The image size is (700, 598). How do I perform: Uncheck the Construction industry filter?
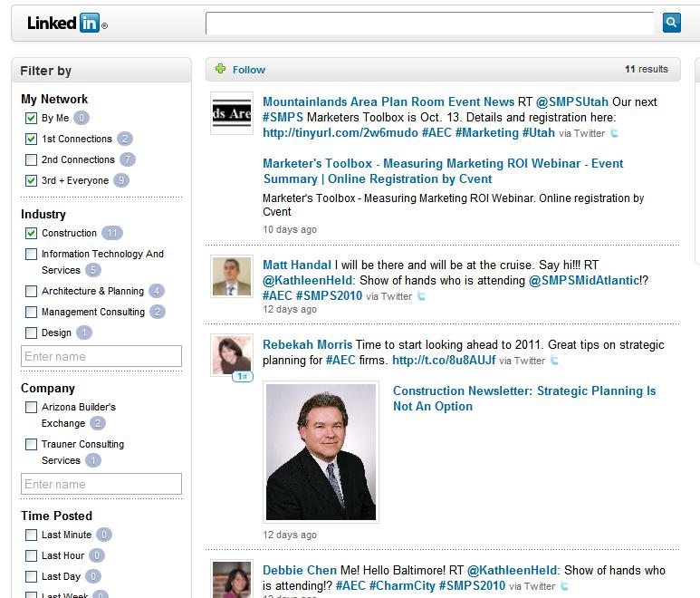32,233
